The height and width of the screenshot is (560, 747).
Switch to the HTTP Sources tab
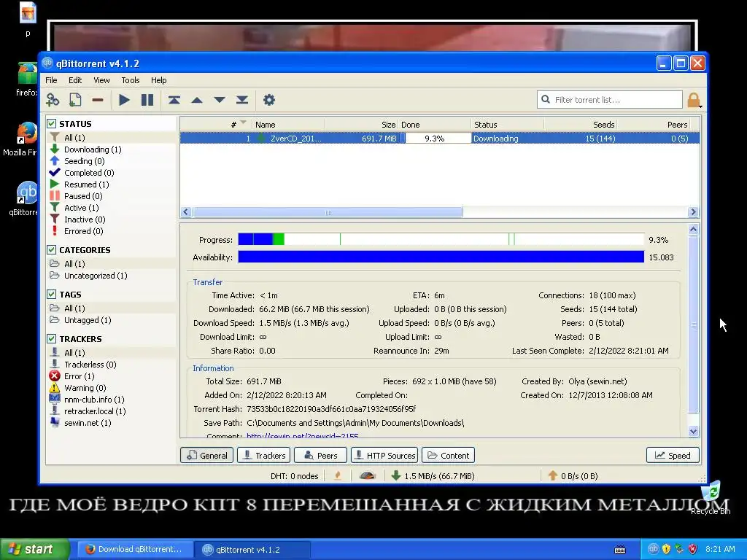(384, 455)
